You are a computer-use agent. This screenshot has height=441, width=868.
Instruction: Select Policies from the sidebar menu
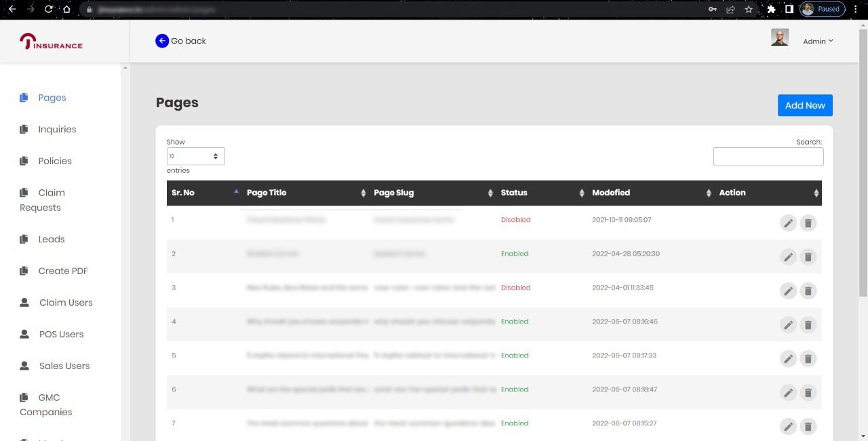pos(55,161)
